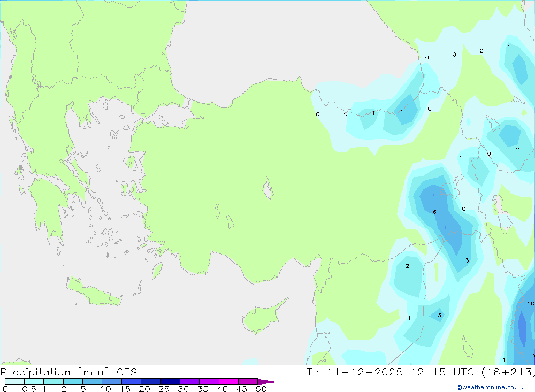Open the weatheronline.co.uk copyright link
This screenshot has height=392, width=535.
point(490,387)
